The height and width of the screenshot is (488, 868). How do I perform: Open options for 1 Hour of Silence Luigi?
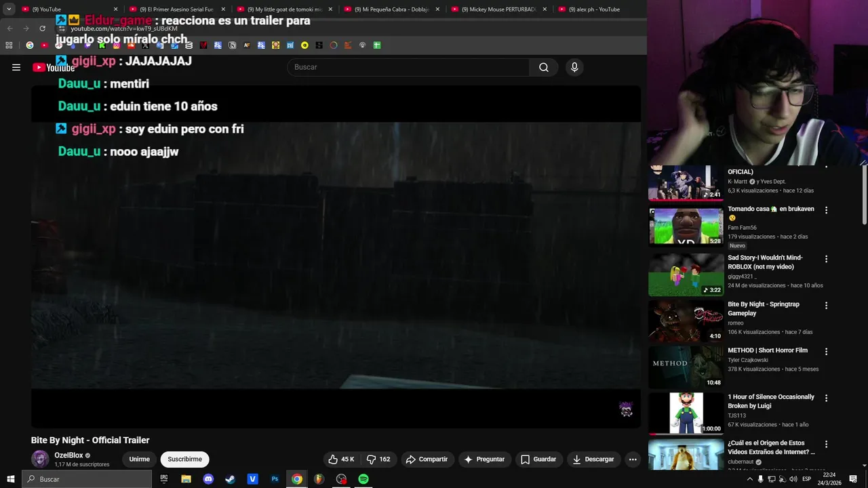pyautogui.click(x=826, y=398)
